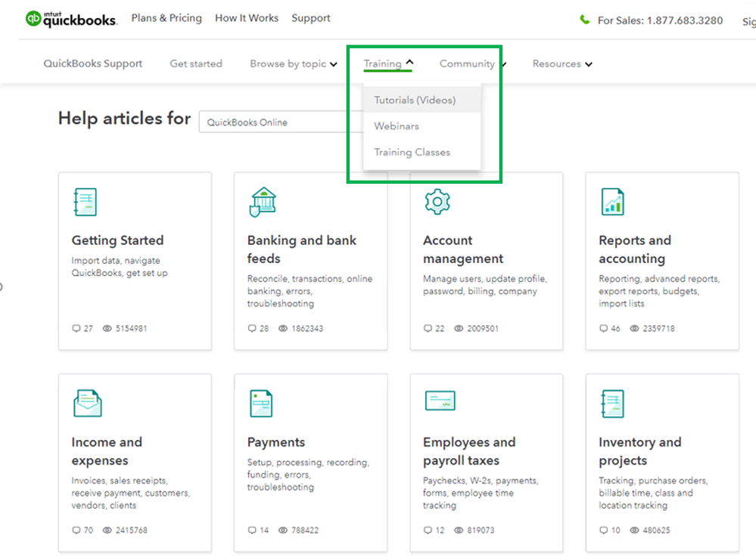Open Account management articles

[x=463, y=249]
